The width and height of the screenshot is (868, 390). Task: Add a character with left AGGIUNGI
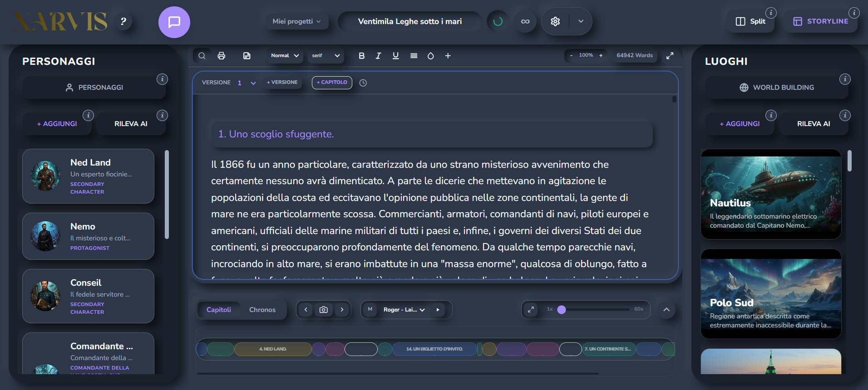[x=57, y=124]
